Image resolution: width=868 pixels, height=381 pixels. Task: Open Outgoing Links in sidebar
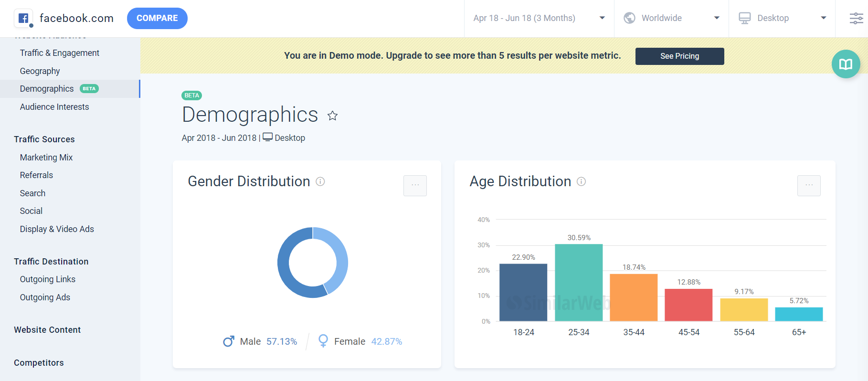48,279
